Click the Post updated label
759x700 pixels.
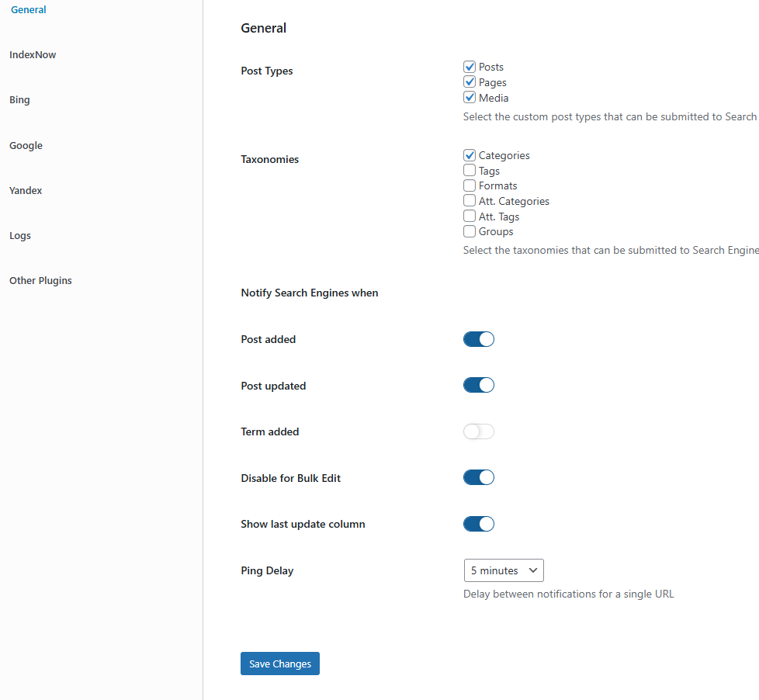click(273, 386)
